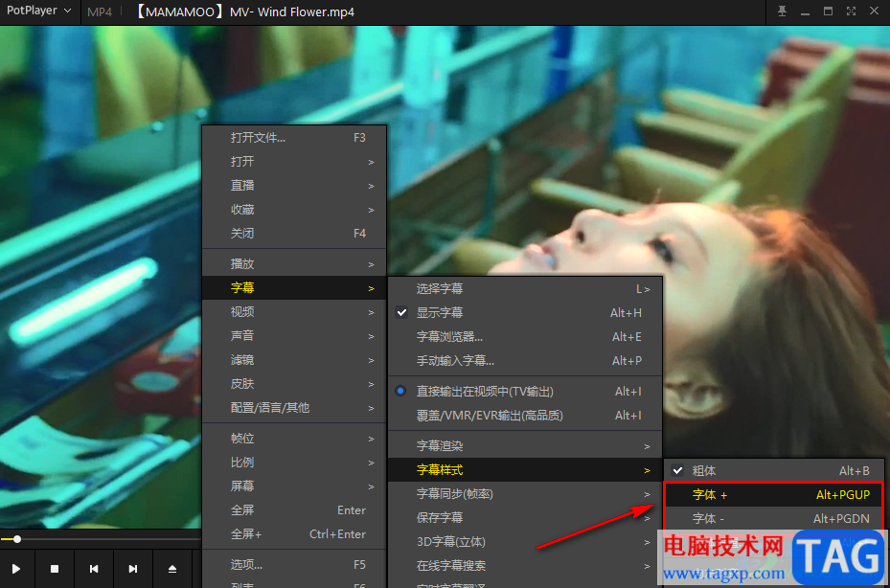Screen dimensions: 890x588
Task: Expand the 视频 submenu
Action: tap(294, 311)
